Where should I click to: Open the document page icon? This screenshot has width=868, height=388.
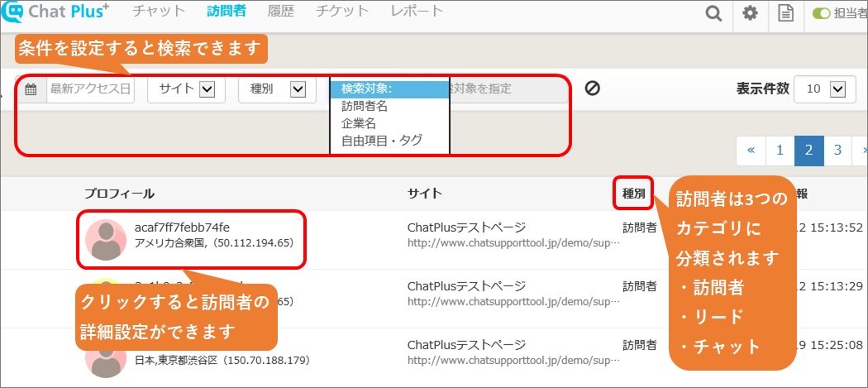click(785, 13)
